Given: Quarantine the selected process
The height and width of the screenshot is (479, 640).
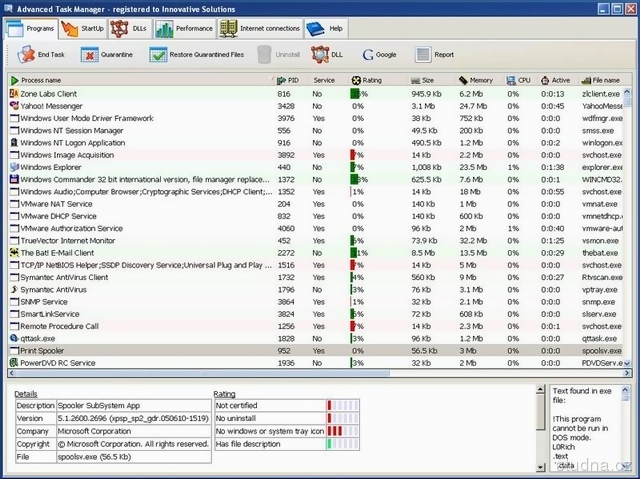Looking at the screenshot, I should pos(106,55).
